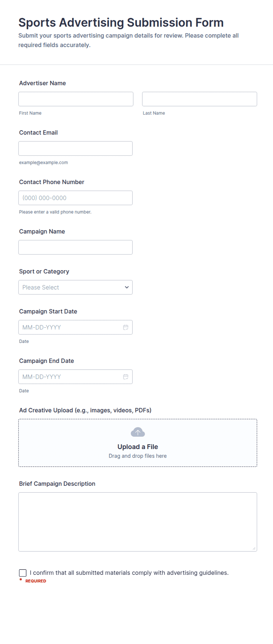Click the First Name input field
Viewport: 273px width, 644px height.
tap(76, 99)
